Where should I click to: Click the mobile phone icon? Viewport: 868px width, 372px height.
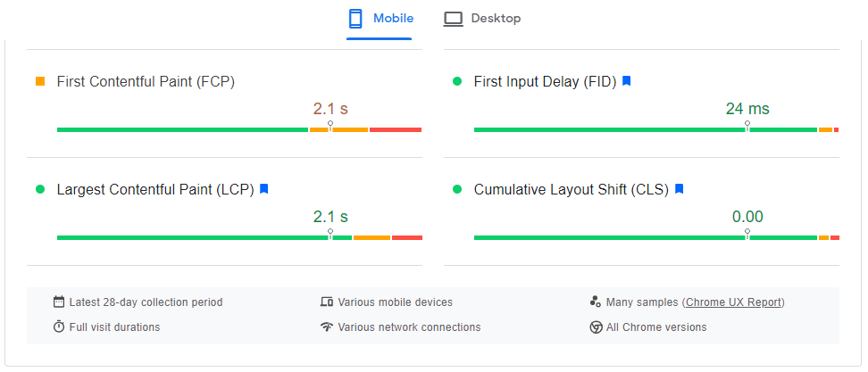pyautogui.click(x=355, y=19)
